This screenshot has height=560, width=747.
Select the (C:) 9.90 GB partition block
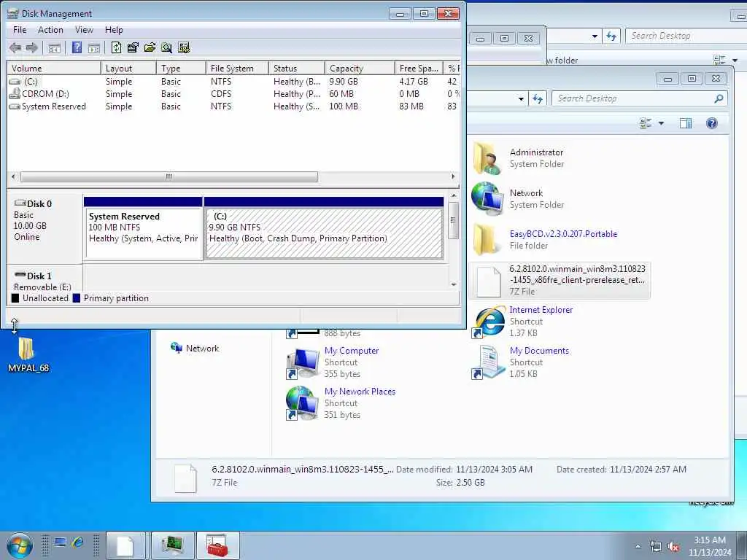click(324, 228)
